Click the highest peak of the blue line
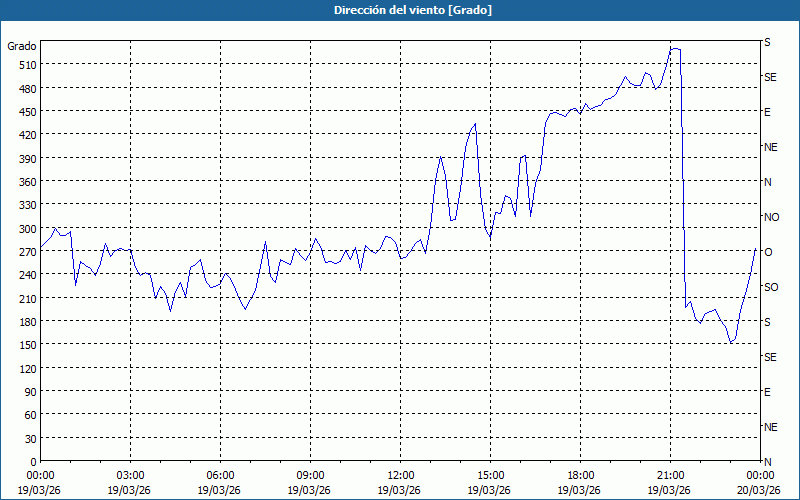Image resolution: width=800 pixels, height=500 pixels. (x=675, y=48)
